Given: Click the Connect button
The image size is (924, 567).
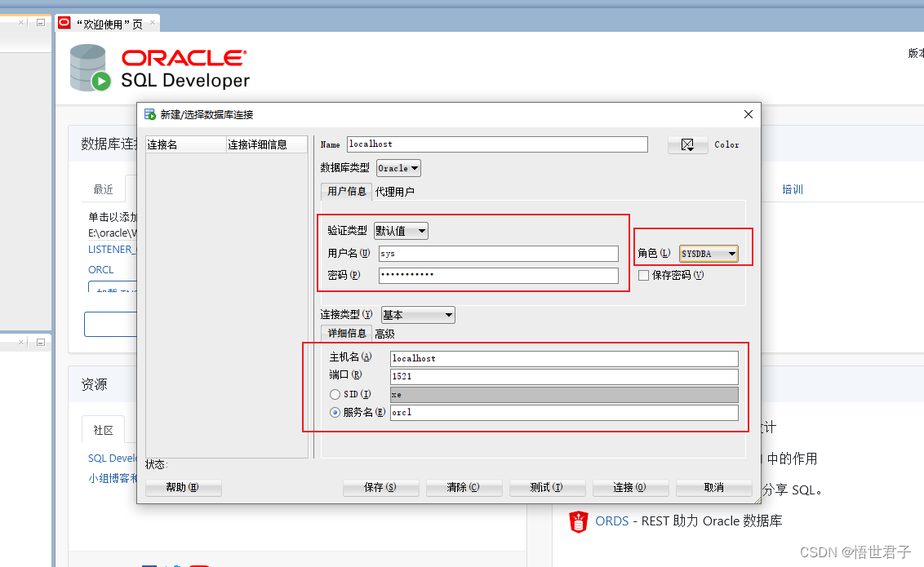Looking at the screenshot, I should 630,488.
